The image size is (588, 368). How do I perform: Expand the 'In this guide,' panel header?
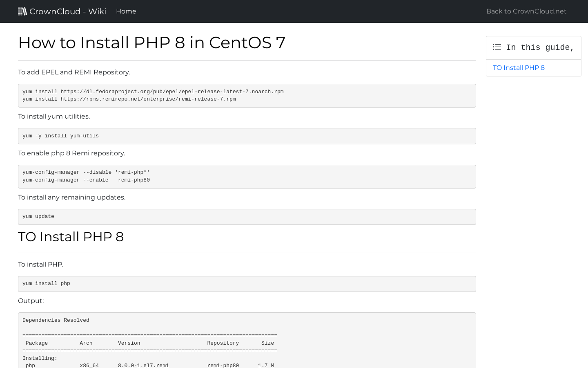click(533, 47)
